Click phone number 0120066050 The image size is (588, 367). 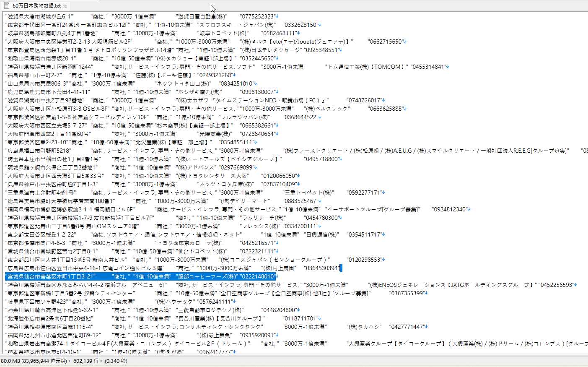click(279, 176)
